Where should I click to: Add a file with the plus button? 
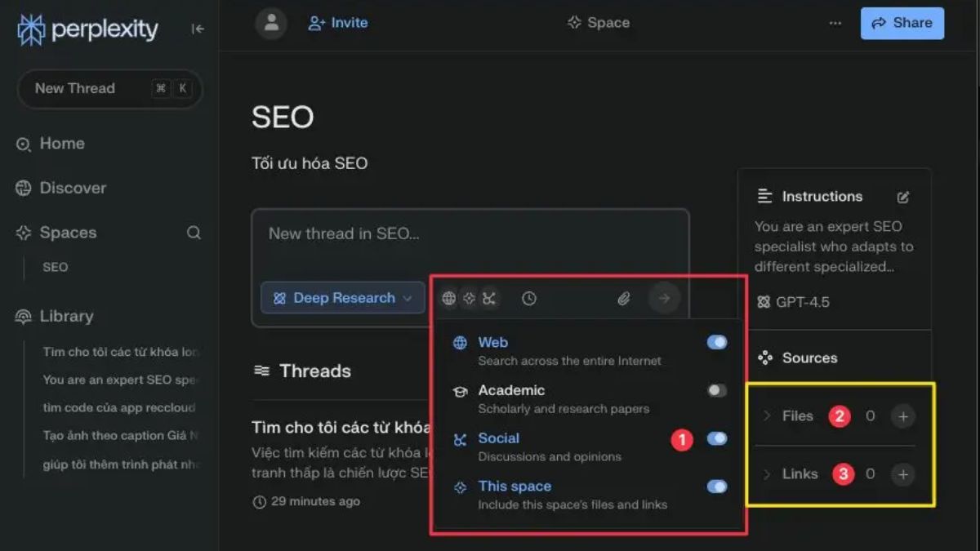point(902,416)
